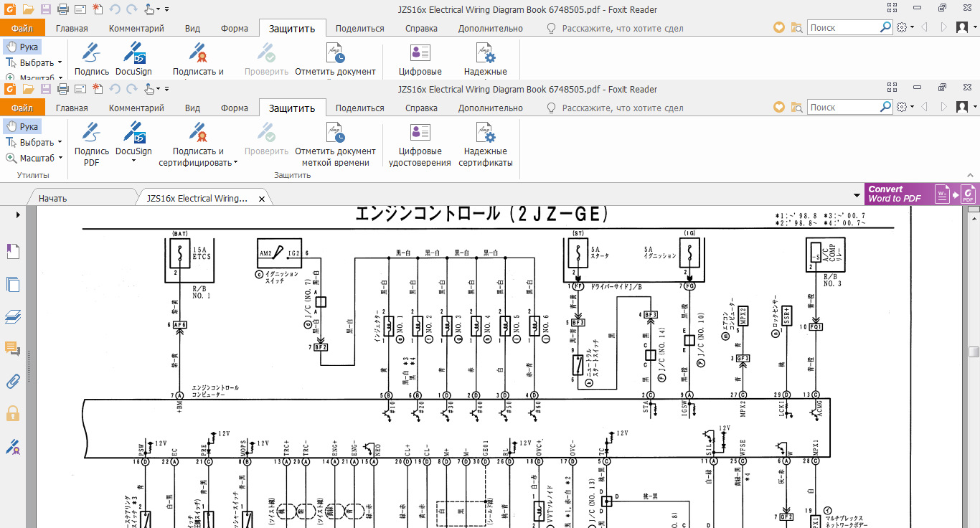Open the Comments panel in the sidebar
Viewport: 980px width, 528px height.
point(13,349)
